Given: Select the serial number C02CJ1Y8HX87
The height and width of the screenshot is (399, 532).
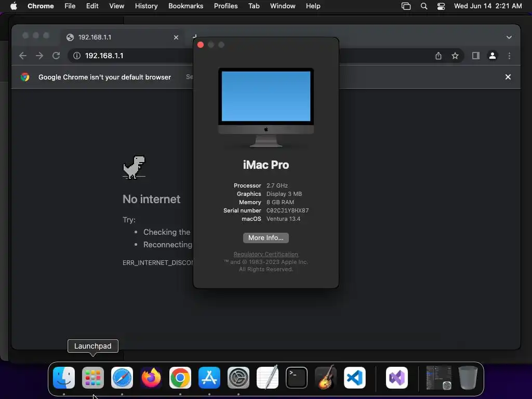Looking at the screenshot, I should [287, 210].
